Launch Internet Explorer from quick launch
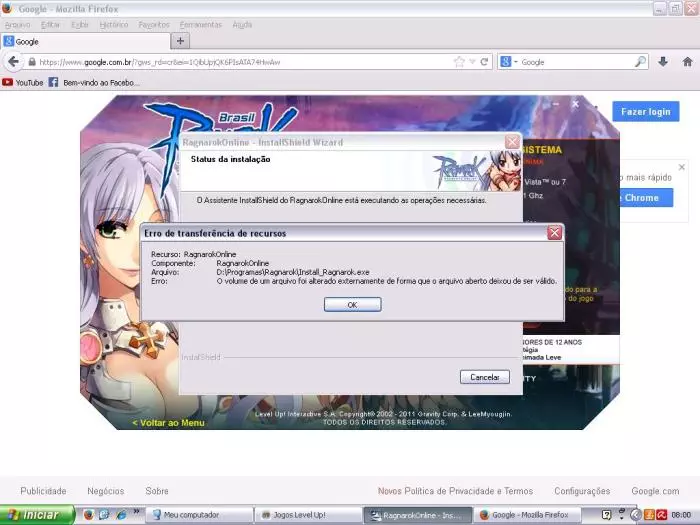 coord(121,515)
